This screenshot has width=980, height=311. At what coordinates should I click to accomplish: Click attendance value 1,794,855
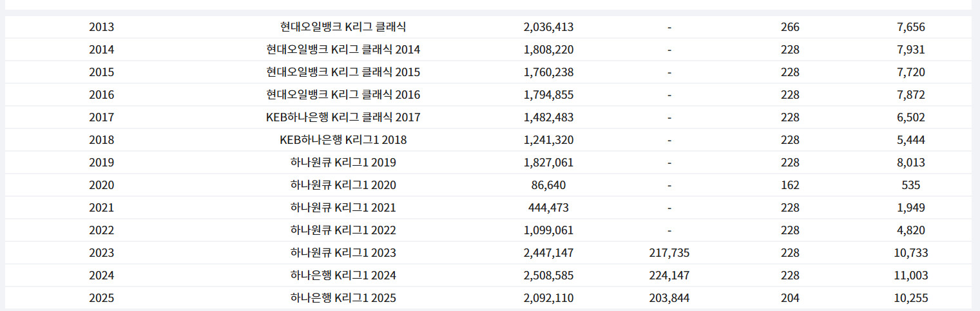548,95
